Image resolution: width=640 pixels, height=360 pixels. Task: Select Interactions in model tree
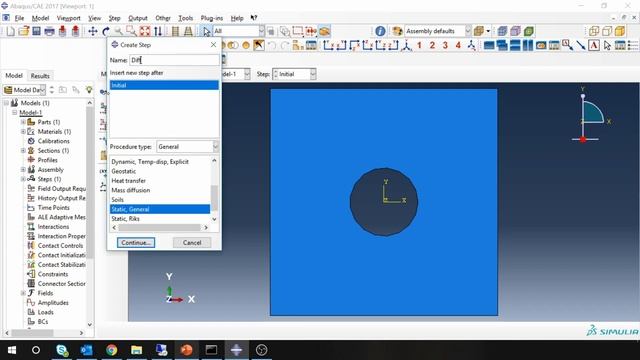pyautogui.click(x=53, y=227)
